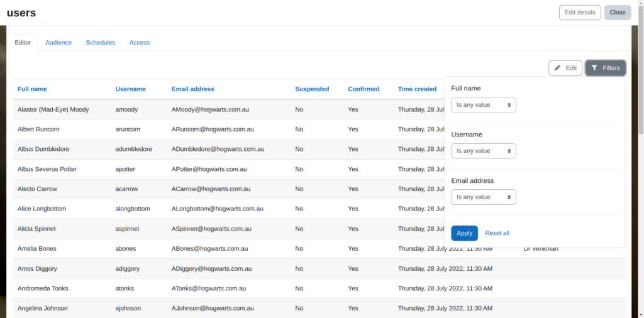644x318 pixels.
Task: Click email ACarrow@hogwarts.com.au
Action: (x=211, y=189)
